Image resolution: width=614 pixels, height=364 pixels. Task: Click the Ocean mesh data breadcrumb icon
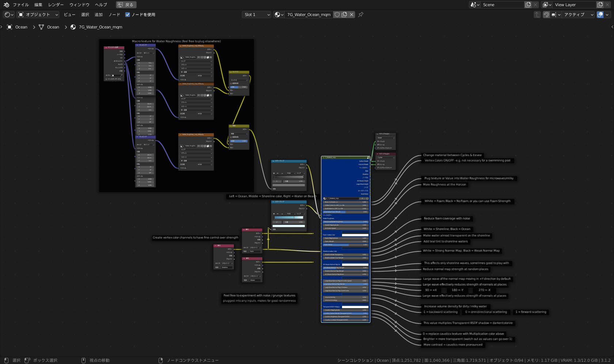41,27
